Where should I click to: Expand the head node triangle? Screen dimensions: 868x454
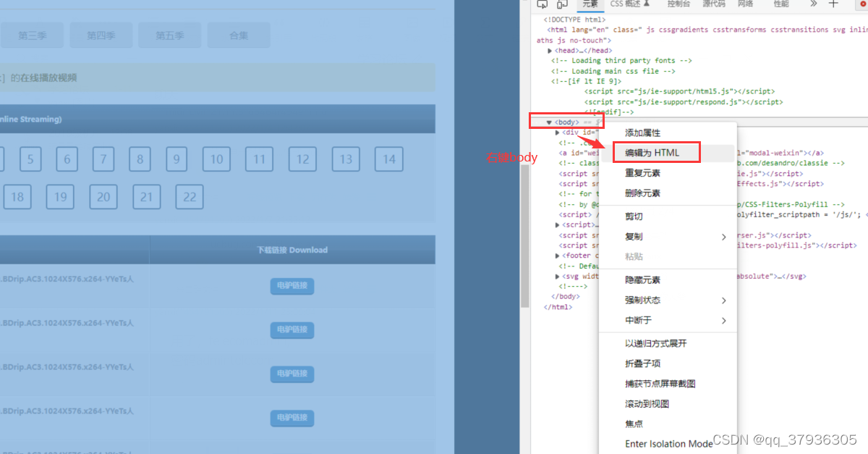[x=550, y=51]
